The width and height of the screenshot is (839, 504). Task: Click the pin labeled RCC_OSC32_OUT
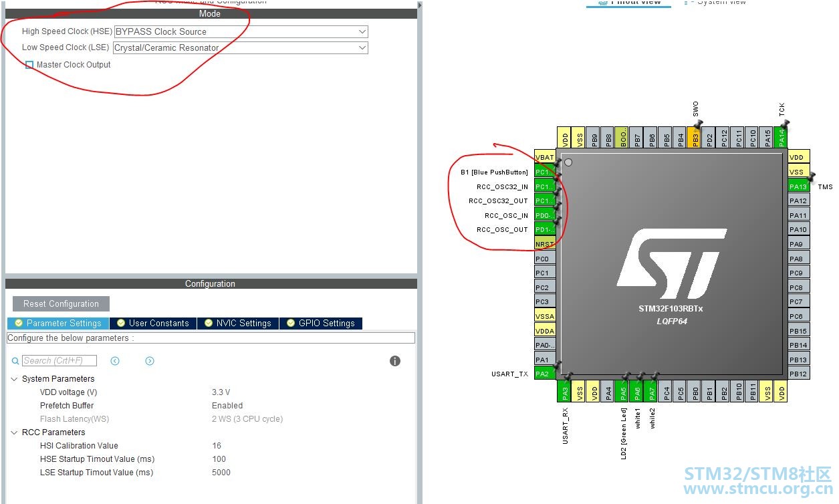point(545,201)
